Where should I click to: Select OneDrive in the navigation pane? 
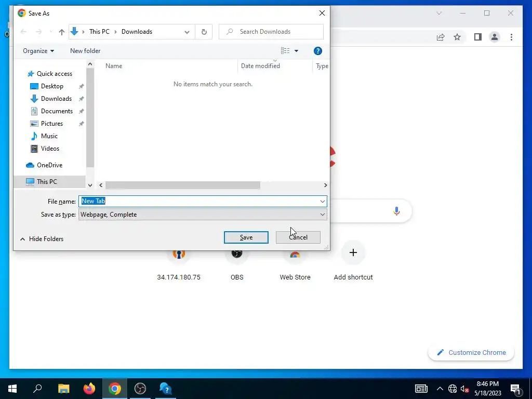pos(49,165)
